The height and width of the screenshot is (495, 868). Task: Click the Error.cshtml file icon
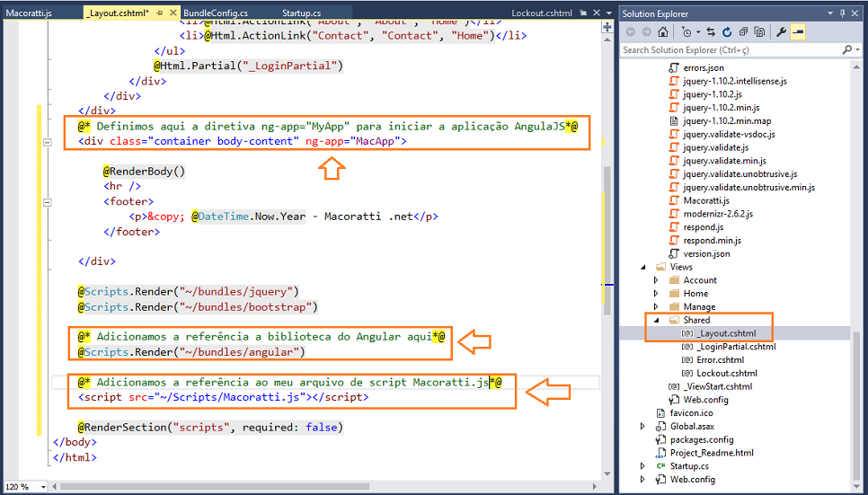(x=687, y=360)
